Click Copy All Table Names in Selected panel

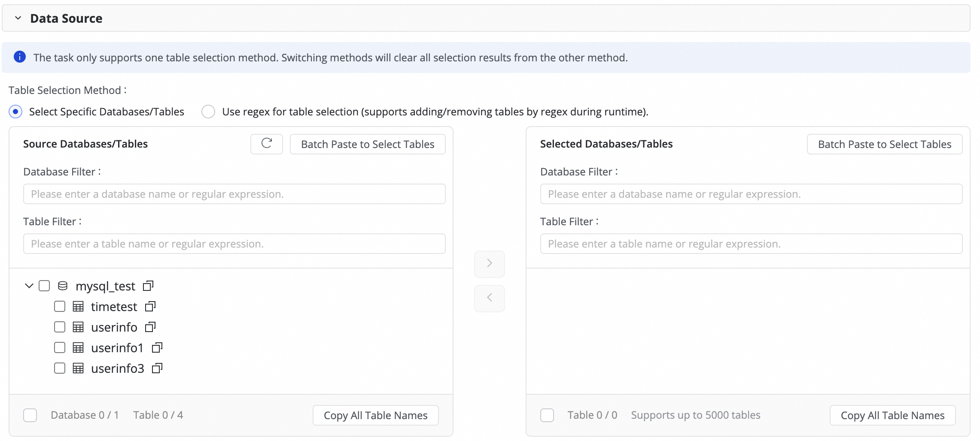892,415
